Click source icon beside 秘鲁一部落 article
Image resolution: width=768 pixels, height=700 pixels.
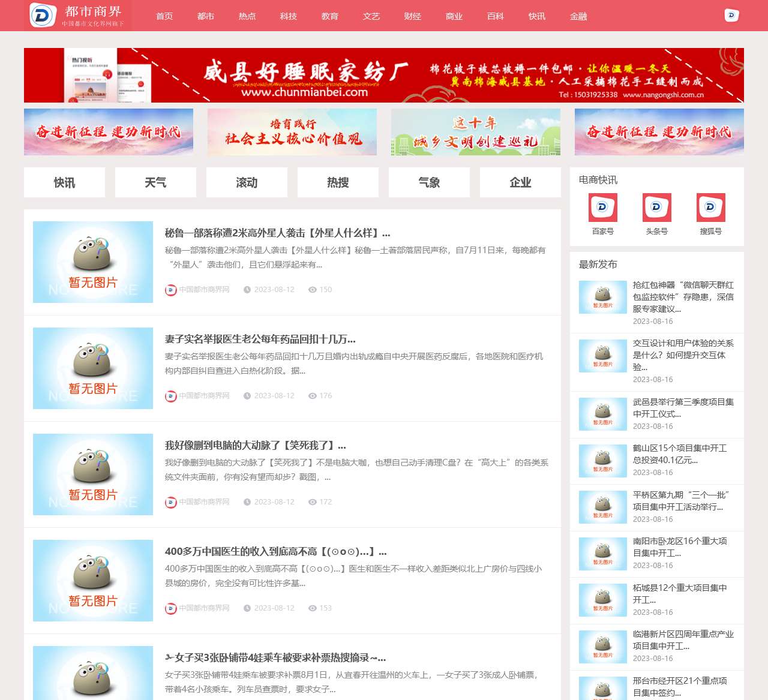click(171, 290)
